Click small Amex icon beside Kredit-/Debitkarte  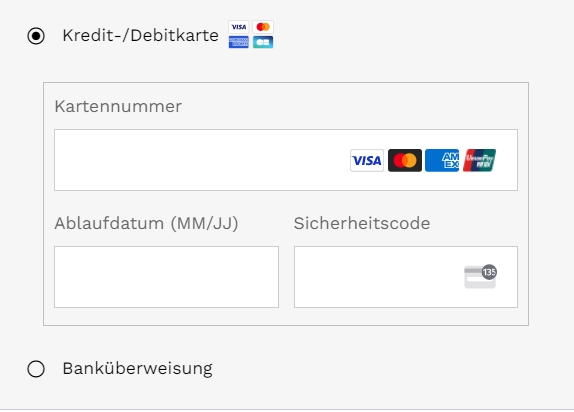point(239,42)
